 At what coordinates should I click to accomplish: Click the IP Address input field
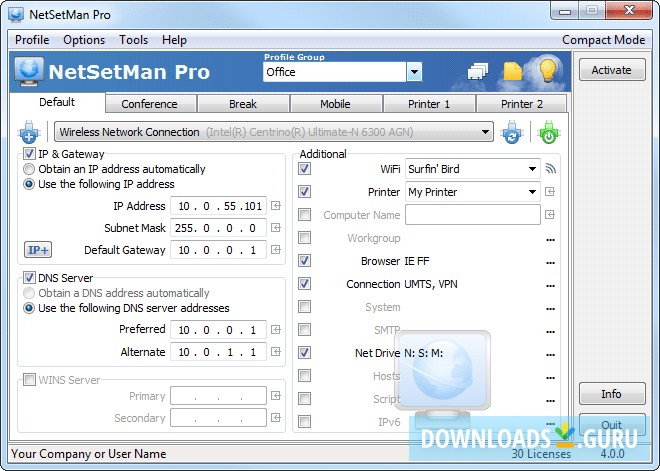(x=218, y=206)
